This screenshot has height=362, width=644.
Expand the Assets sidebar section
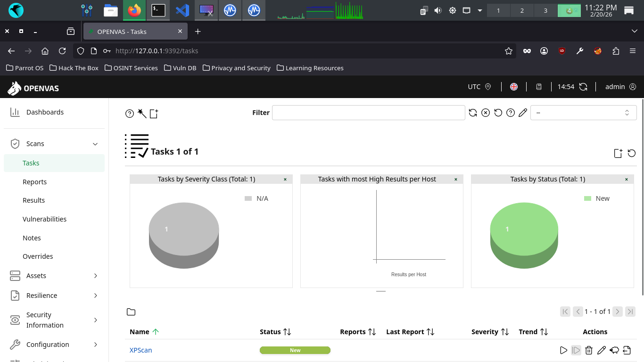click(95, 276)
